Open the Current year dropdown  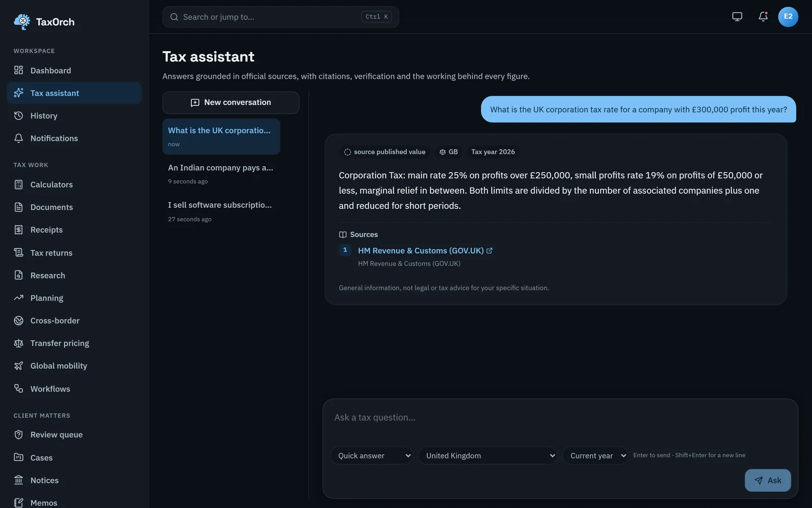595,456
